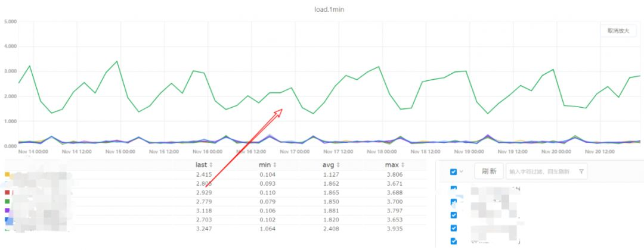Click the funnel filter icon

[581, 171]
